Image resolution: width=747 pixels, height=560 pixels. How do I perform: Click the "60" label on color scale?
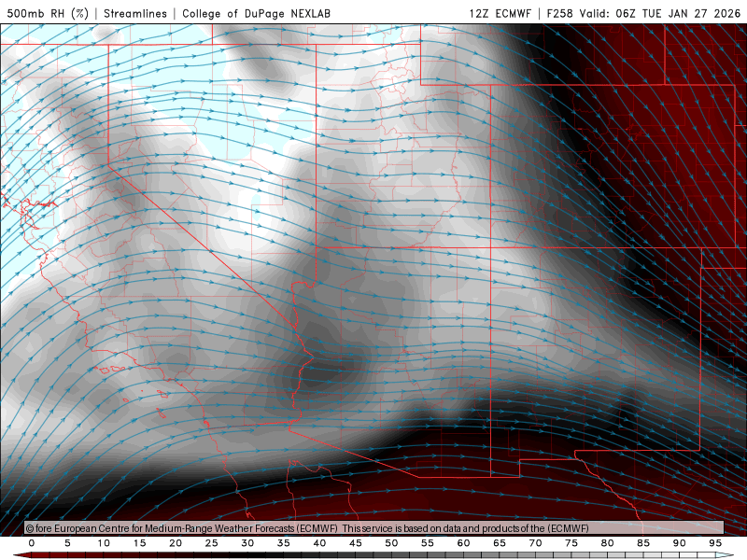[463, 543]
